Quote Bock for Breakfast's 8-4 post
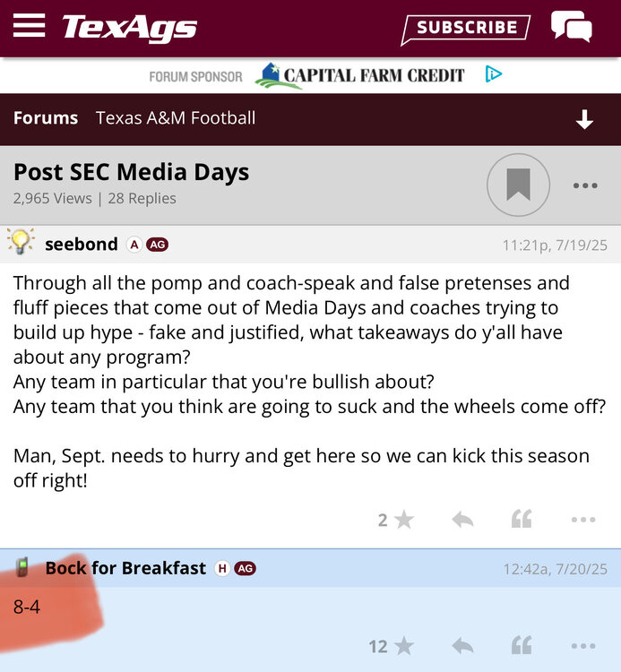Viewport: 621px width, 672px height. click(522, 646)
